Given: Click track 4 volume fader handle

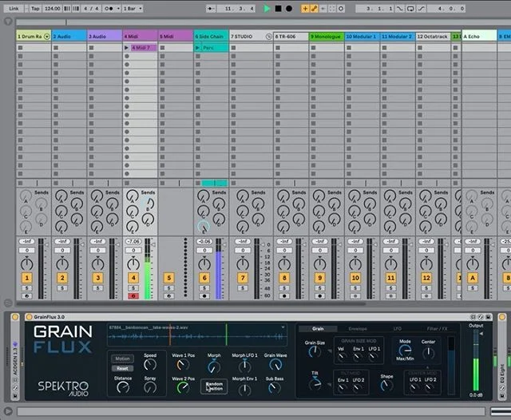Looking at the screenshot, I should [153, 244].
